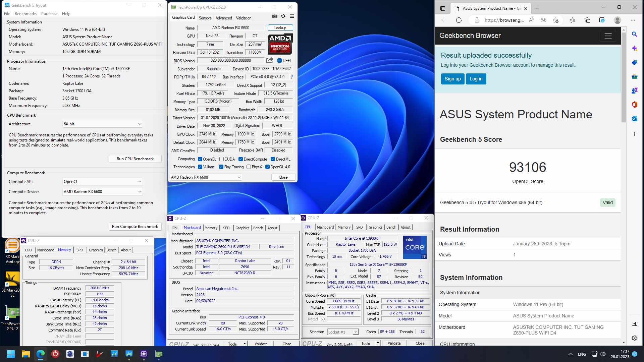This screenshot has height=362, width=644.
Task: Switch to the GPU-Z Advanced tab
Action: click(x=224, y=18)
